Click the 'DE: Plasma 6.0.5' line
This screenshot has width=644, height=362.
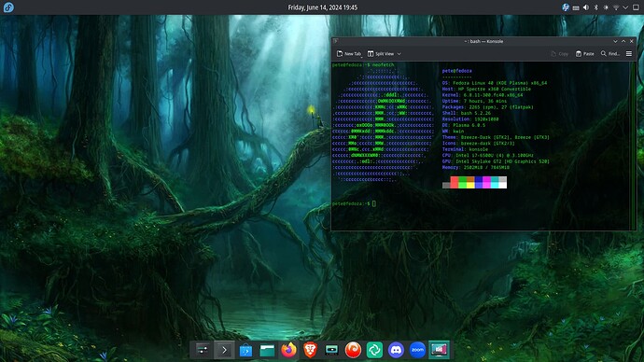[x=463, y=125]
